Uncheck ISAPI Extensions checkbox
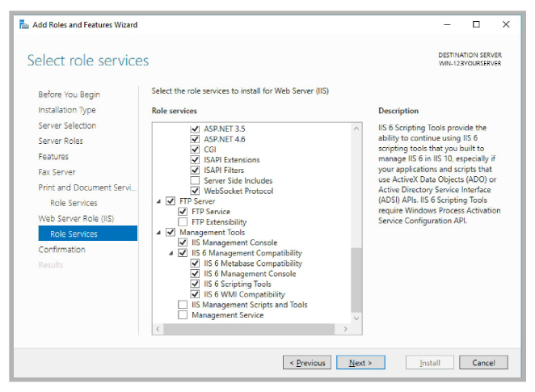535x392 pixels. [195, 160]
